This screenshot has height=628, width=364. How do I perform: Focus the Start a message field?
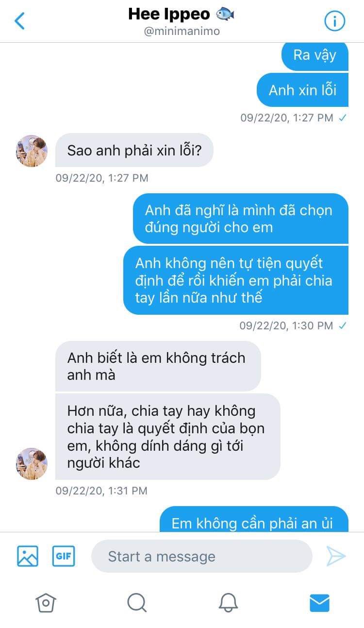tap(201, 556)
